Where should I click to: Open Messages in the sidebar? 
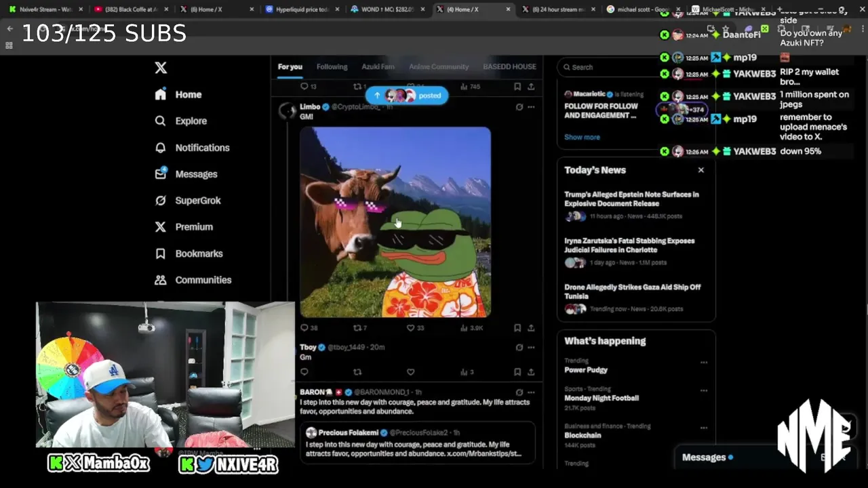click(186, 174)
